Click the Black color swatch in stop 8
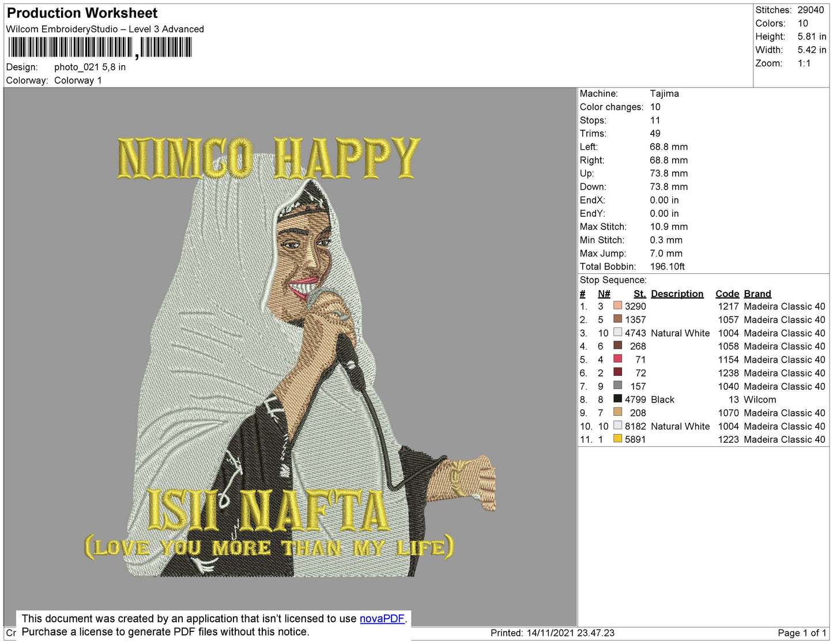Image resolution: width=833 pixels, height=644 pixels. coord(617,399)
